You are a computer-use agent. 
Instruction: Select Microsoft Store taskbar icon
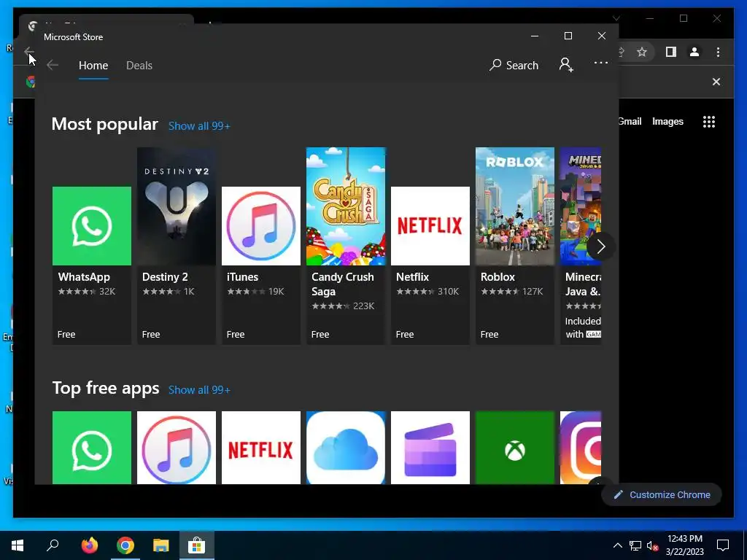pos(197,545)
